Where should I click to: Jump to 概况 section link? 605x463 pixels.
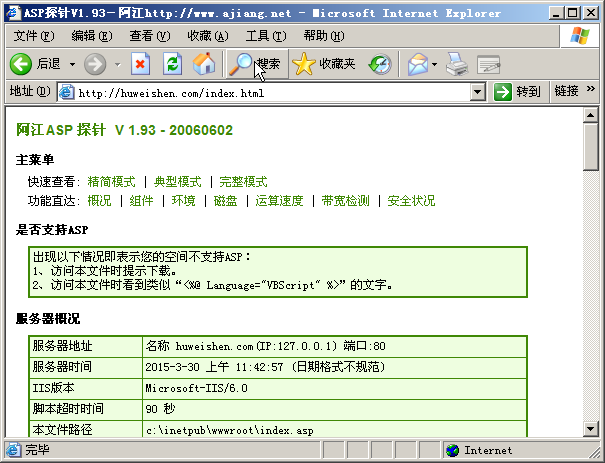pyautogui.click(x=100, y=201)
